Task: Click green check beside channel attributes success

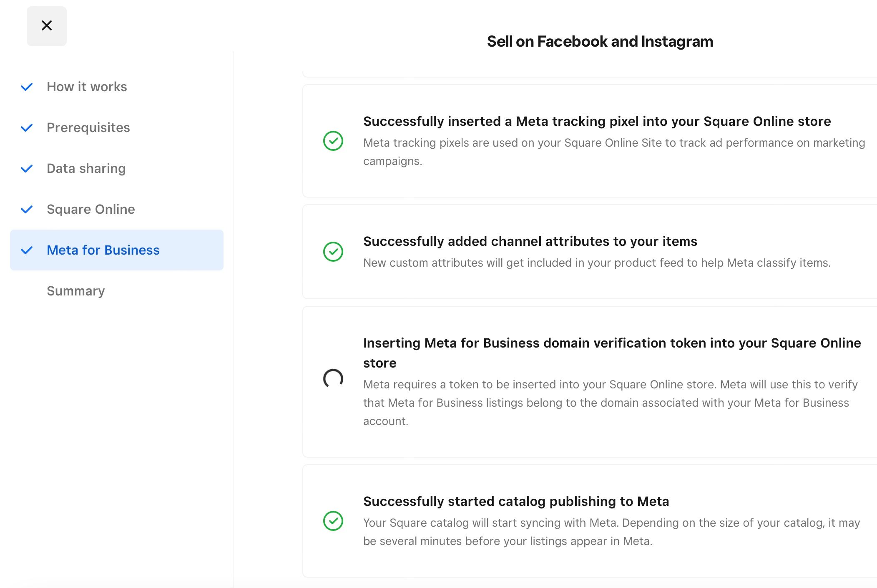Action: (333, 252)
